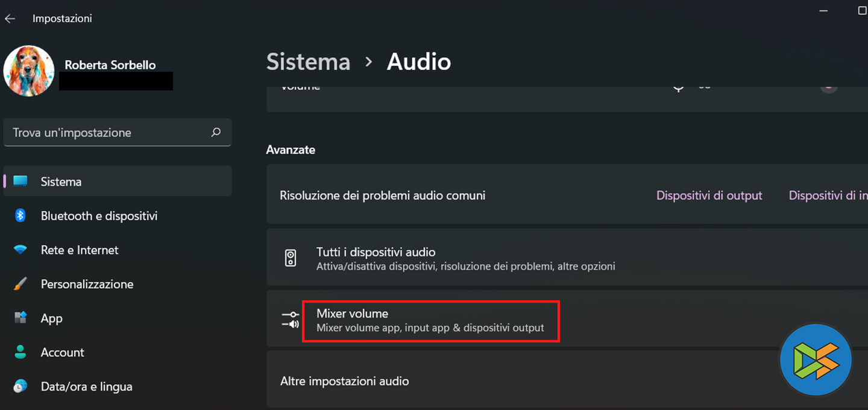Open Altre impostazioni audio
This screenshot has height=410, width=868.
[345, 381]
